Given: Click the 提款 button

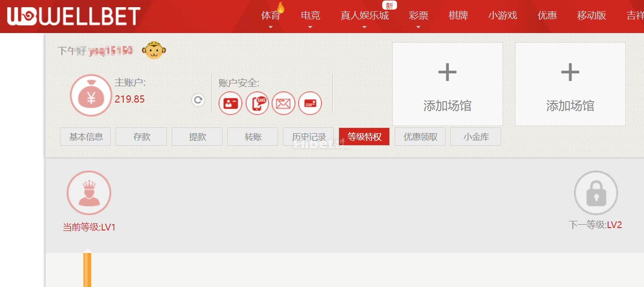Looking at the screenshot, I should click(197, 137).
